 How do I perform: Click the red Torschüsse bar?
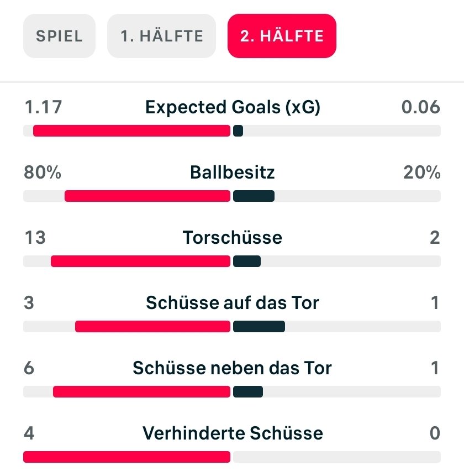140,261
